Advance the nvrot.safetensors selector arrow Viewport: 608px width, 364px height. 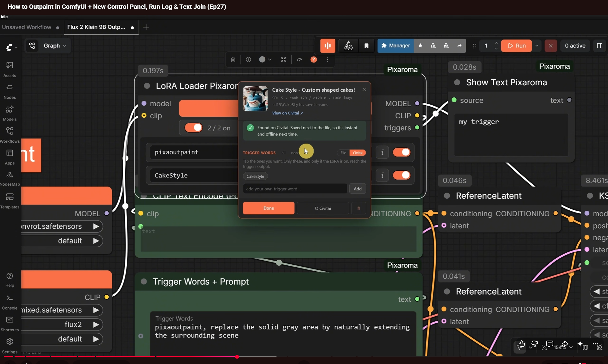96,226
